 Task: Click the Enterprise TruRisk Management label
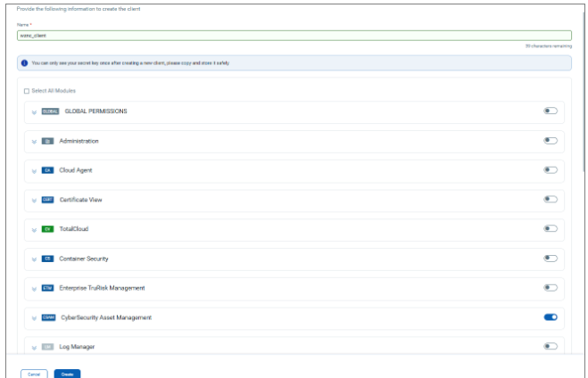pos(102,288)
